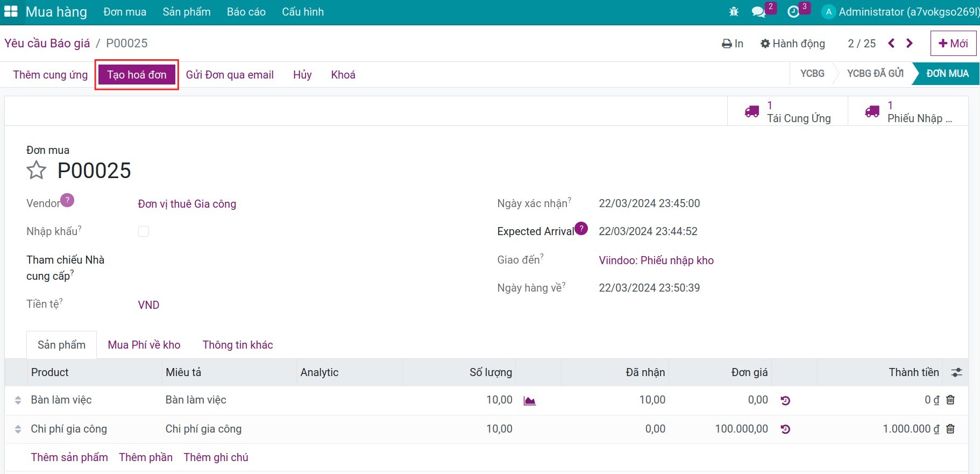980x474 pixels.
Task: Reset price icon in Chi phí gia công row
Action: [x=785, y=429]
